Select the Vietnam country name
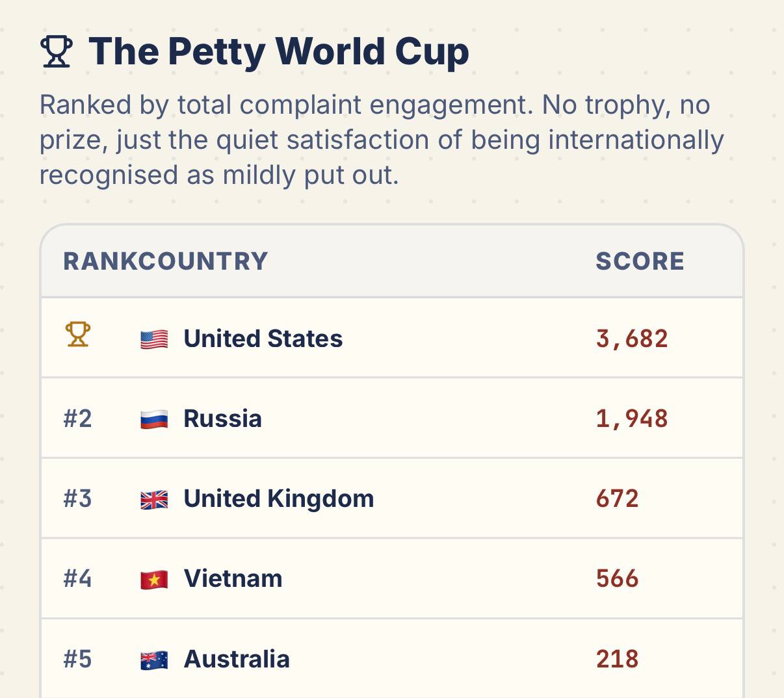The image size is (784, 698). pyautogui.click(x=233, y=578)
